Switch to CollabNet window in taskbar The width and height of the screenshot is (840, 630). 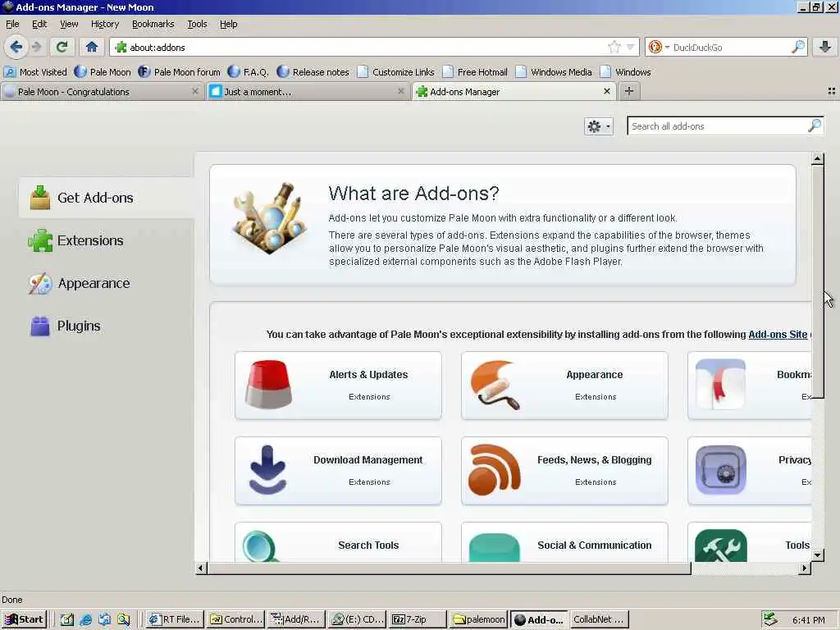[x=600, y=620]
